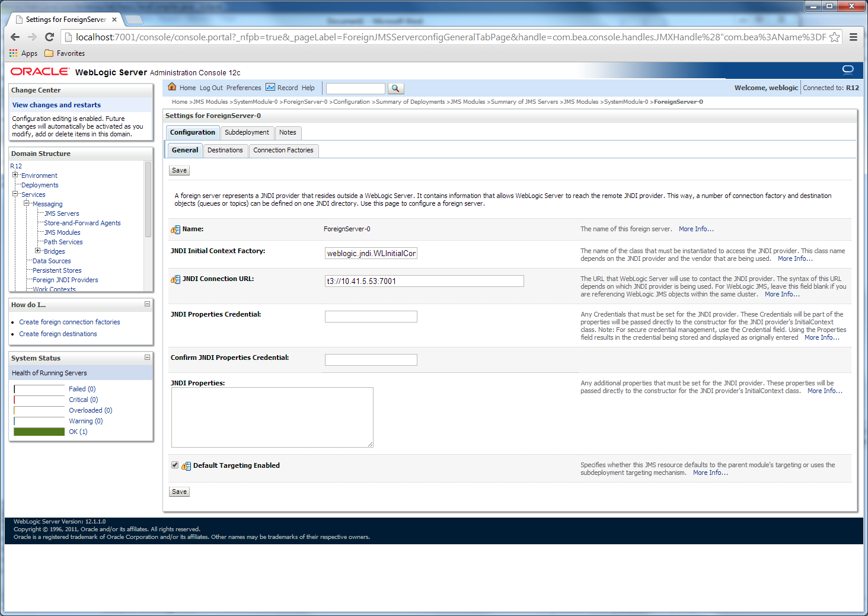Click the icon beside JNDI Connection URL
Screen dimensions: 868x616
click(175, 279)
